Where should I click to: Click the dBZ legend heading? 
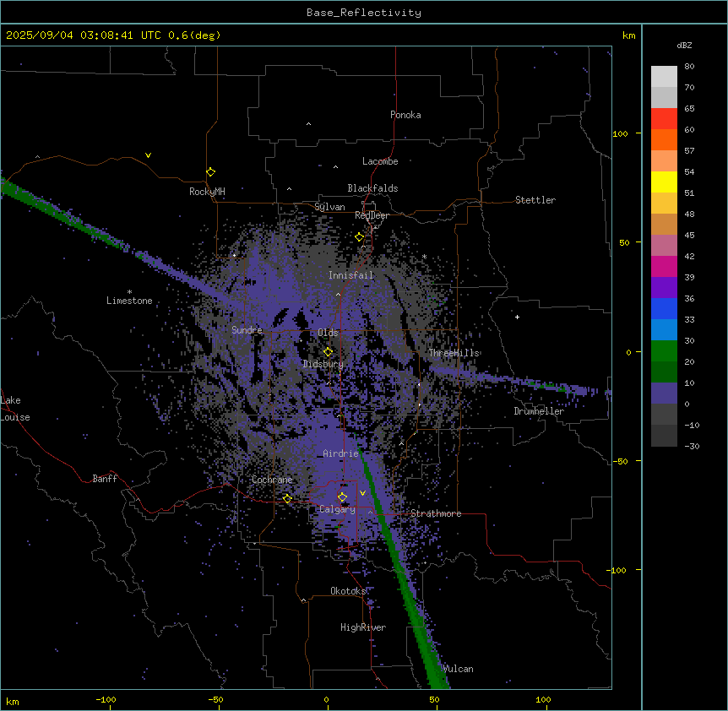pyautogui.click(x=684, y=45)
